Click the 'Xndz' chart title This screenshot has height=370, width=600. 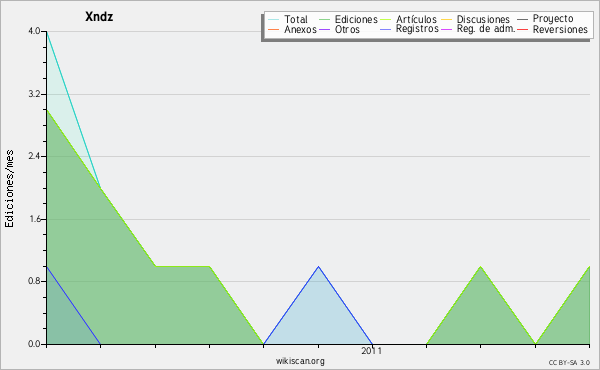click(99, 17)
